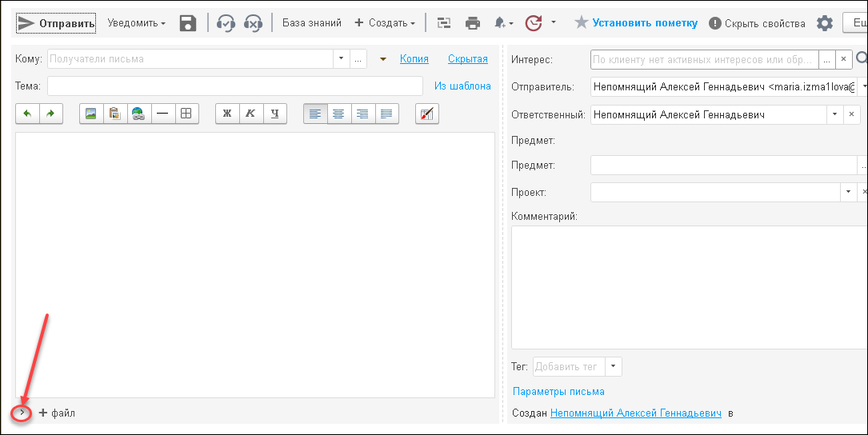The image size is (868, 435).
Task: Insert a hyperlink via globe-chain icon
Action: 138,114
